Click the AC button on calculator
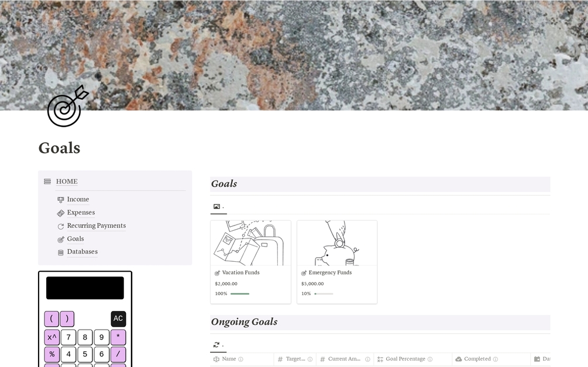Image resolution: width=588 pixels, height=367 pixels. [x=118, y=318]
